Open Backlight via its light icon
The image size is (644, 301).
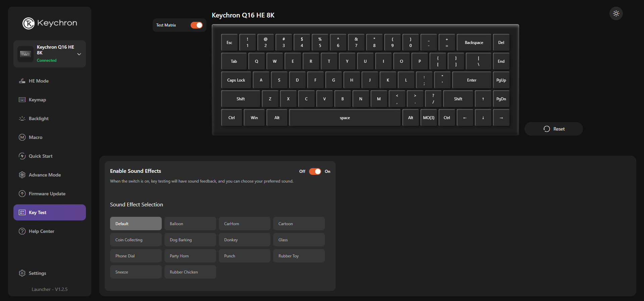22,118
